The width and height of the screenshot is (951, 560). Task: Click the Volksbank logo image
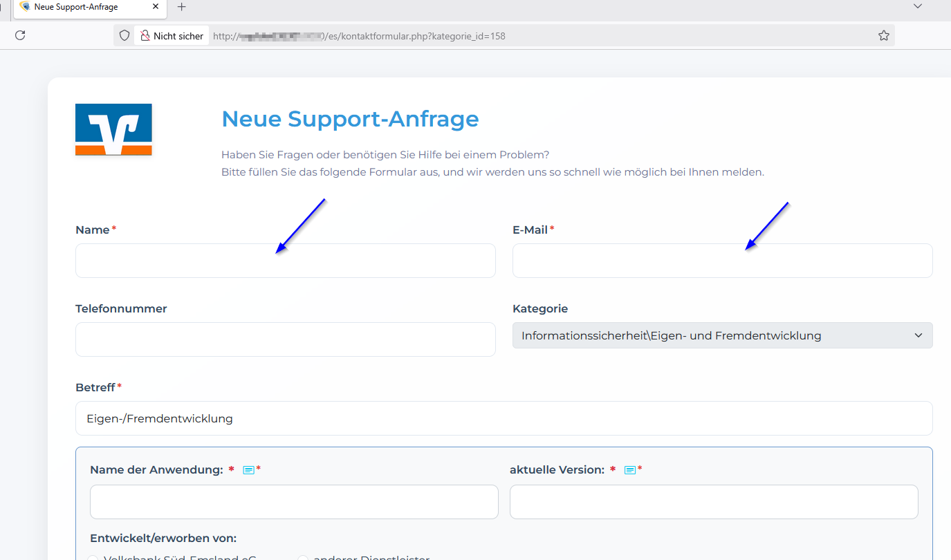pyautogui.click(x=113, y=129)
